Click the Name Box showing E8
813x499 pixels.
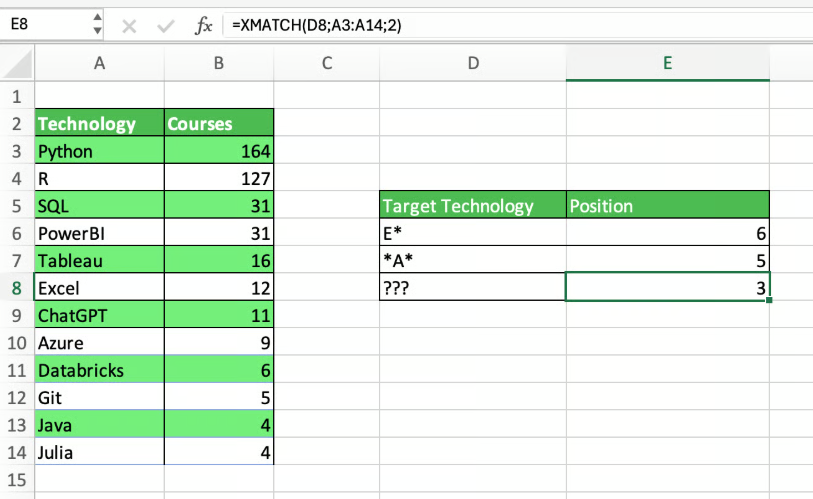pos(45,26)
